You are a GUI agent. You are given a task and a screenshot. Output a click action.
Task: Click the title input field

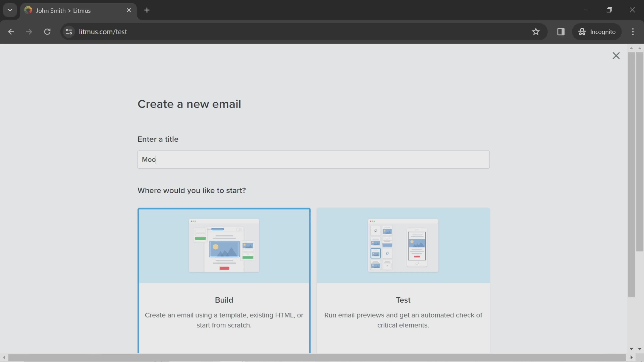click(313, 160)
